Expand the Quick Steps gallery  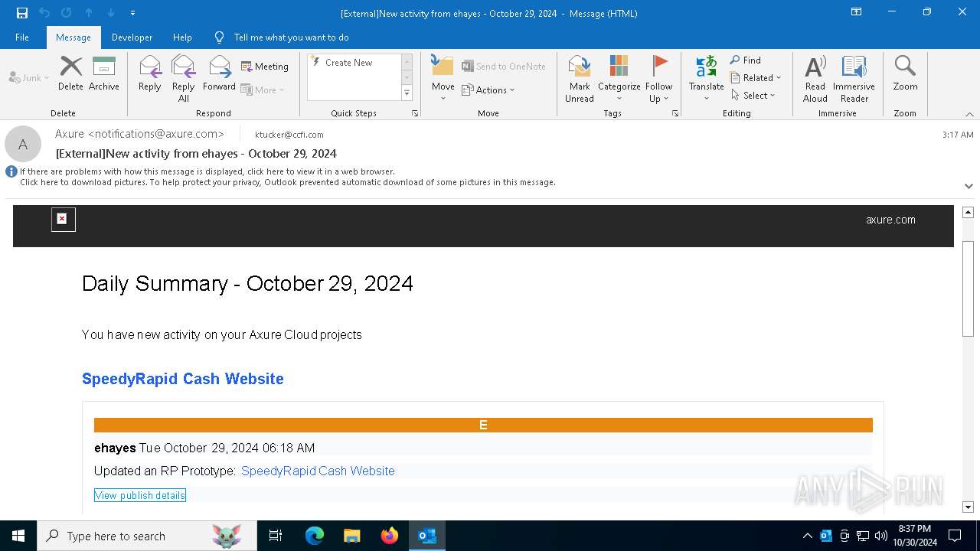coord(407,93)
